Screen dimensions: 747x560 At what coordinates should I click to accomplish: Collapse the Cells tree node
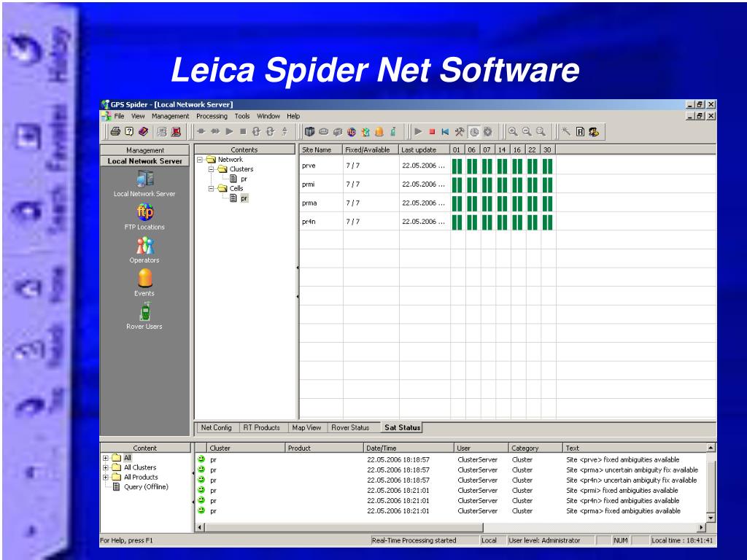pos(211,189)
